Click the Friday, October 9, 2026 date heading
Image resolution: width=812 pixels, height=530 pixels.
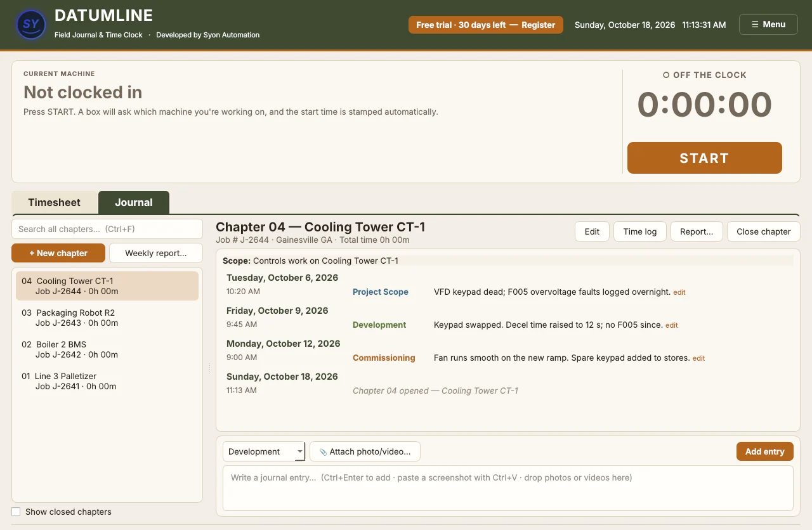[x=277, y=311]
